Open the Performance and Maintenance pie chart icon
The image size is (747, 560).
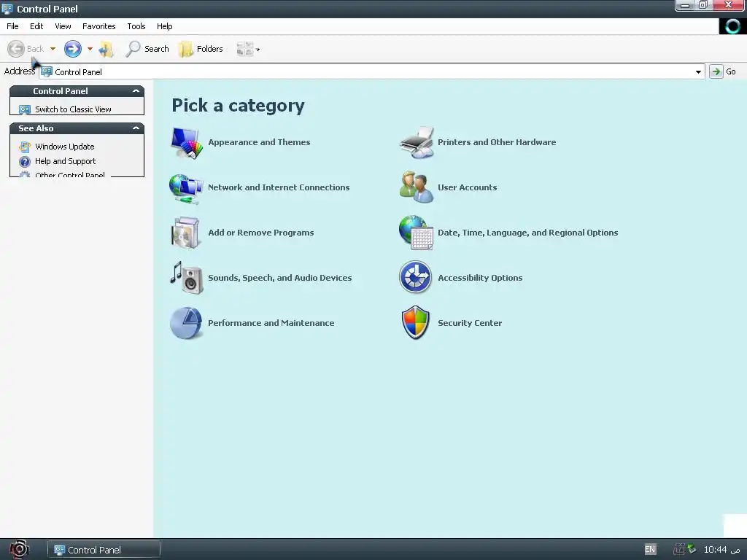tap(186, 323)
